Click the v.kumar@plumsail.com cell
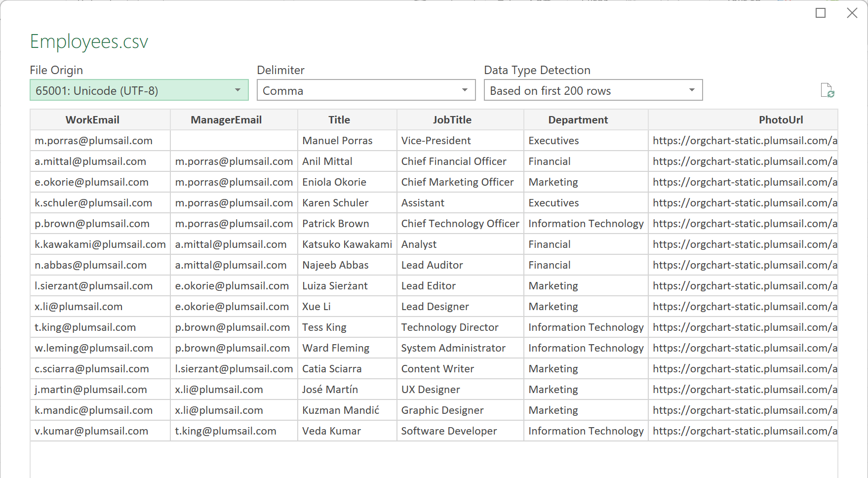This screenshot has width=868, height=478. (x=100, y=431)
